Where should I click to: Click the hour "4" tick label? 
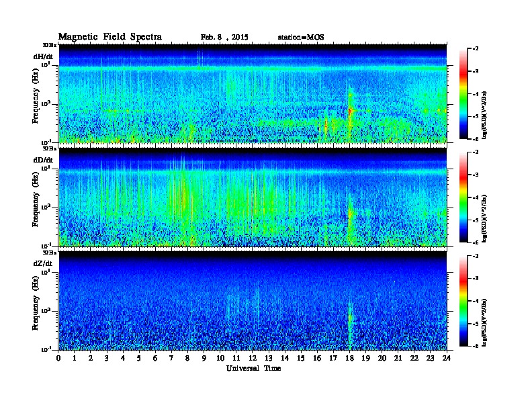123,359
